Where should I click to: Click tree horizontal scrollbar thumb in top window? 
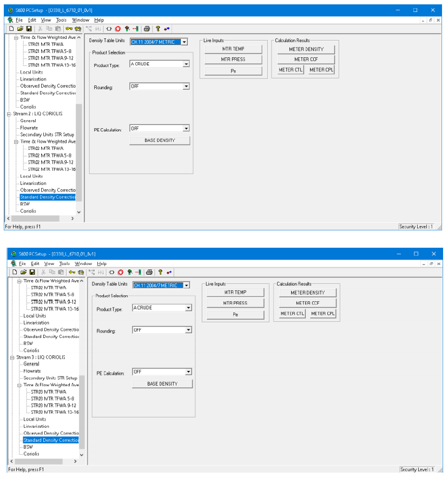pyautogui.click(x=35, y=218)
